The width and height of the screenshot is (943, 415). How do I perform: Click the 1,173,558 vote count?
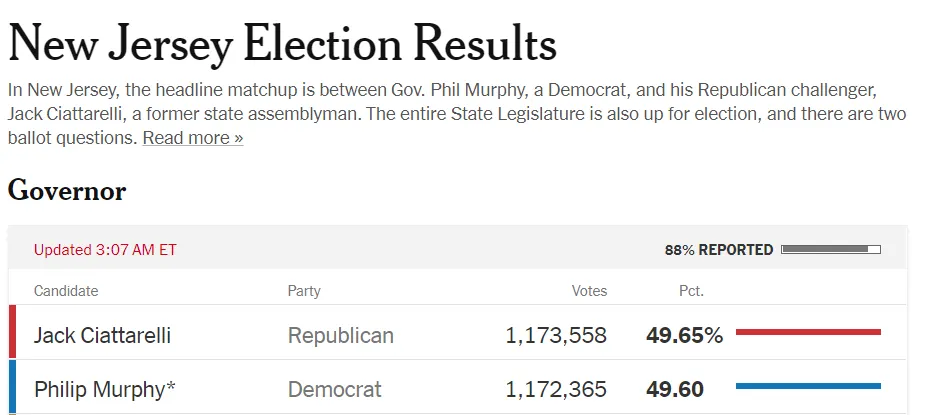(556, 335)
